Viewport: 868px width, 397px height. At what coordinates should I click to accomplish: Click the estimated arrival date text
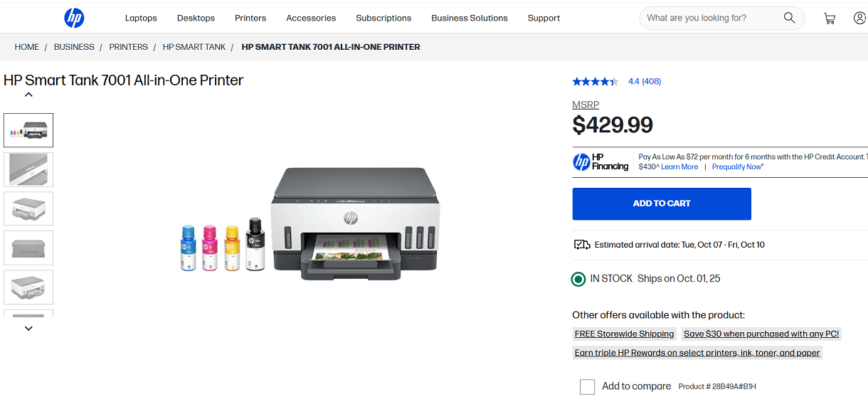pos(679,245)
